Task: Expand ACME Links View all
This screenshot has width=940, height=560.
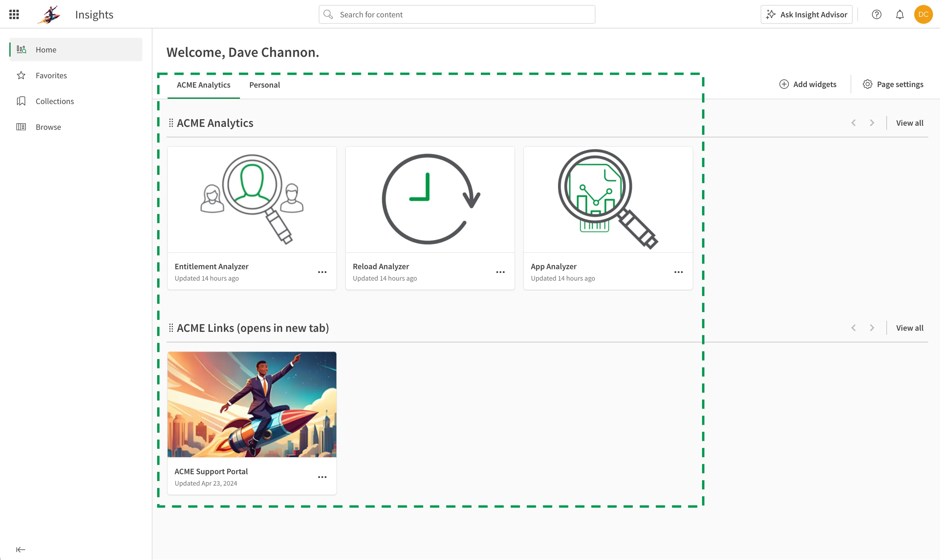Action: click(x=910, y=327)
